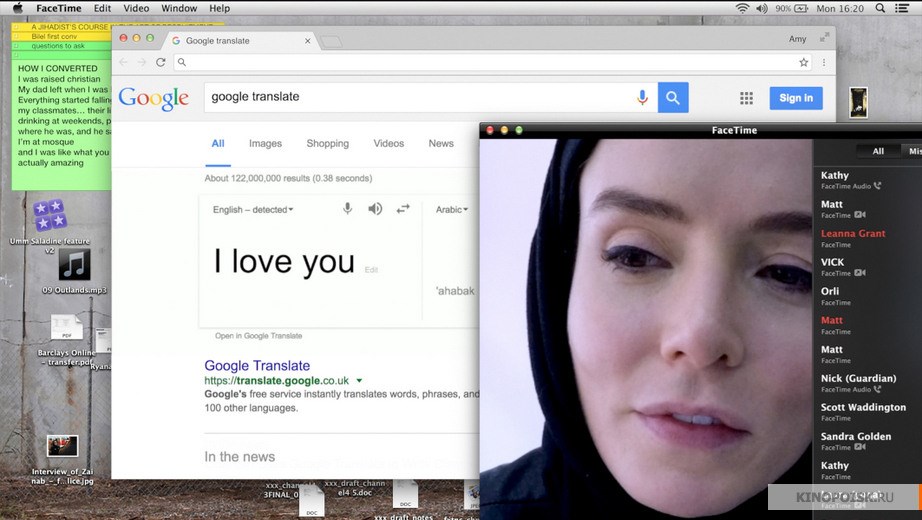Swap languages in the translate widget
Image resolution: width=922 pixels, height=520 pixels.
[403, 209]
